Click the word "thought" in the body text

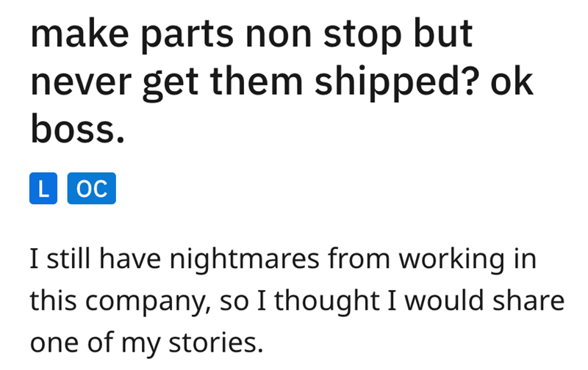317,300
